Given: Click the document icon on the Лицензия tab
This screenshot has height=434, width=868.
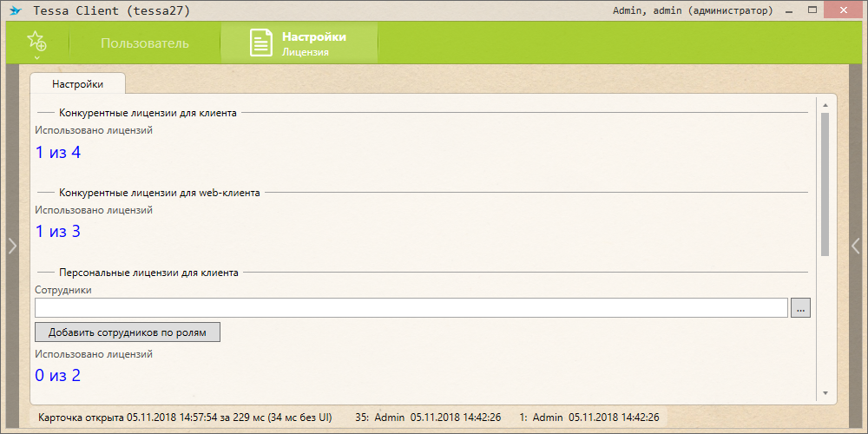Looking at the screenshot, I should 261,43.
